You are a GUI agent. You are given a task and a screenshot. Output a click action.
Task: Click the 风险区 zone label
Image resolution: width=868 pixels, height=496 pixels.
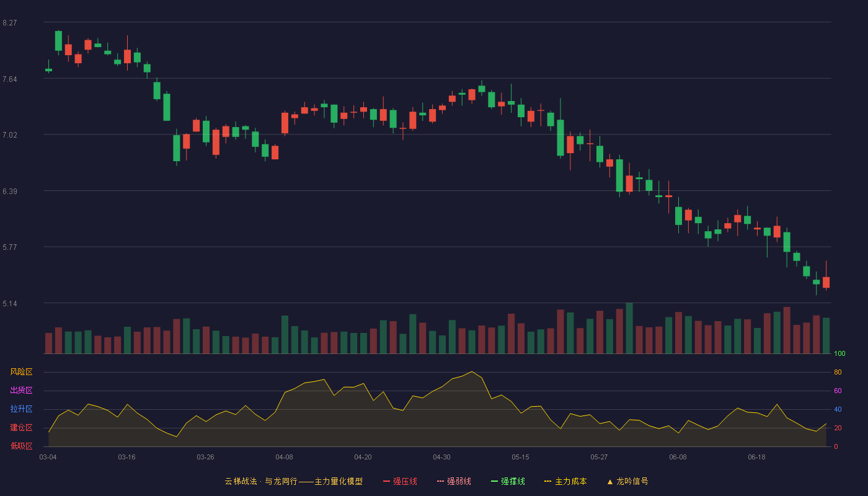[21, 372]
